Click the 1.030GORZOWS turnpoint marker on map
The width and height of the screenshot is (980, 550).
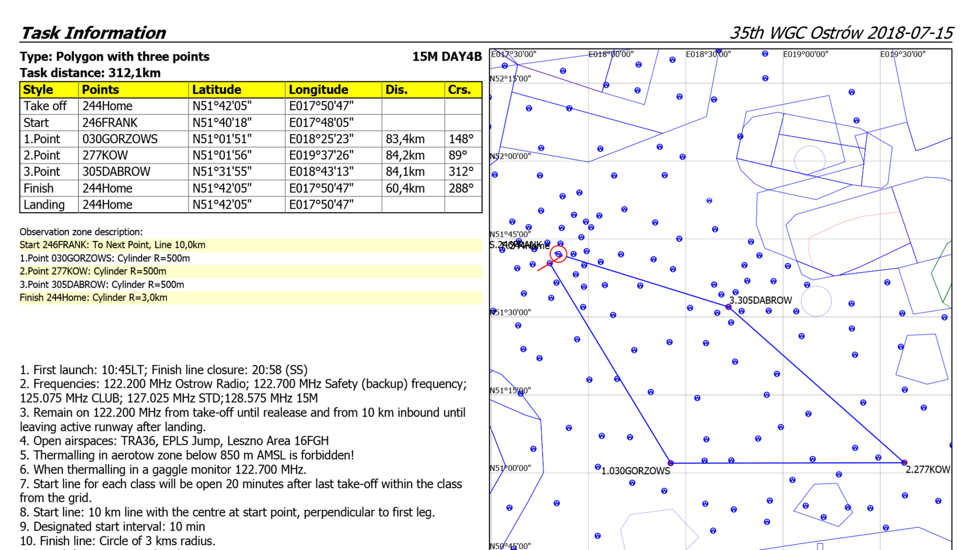[x=671, y=463]
